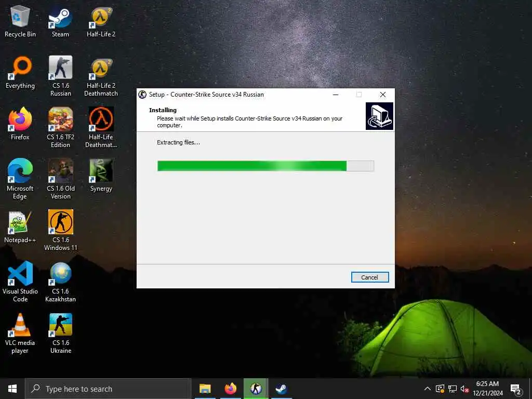The image size is (532, 399).
Task: Click the setup installer computer graphic
Action: [x=379, y=116]
